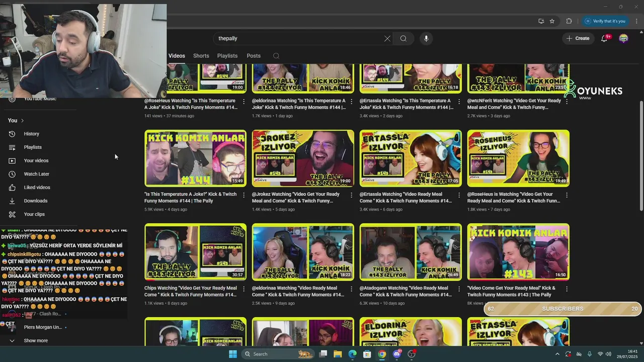This screenshot has width=644, height=362.
Task: Play the Kick Komik Anlar #143 thumbnail
Action: (518, 252)
